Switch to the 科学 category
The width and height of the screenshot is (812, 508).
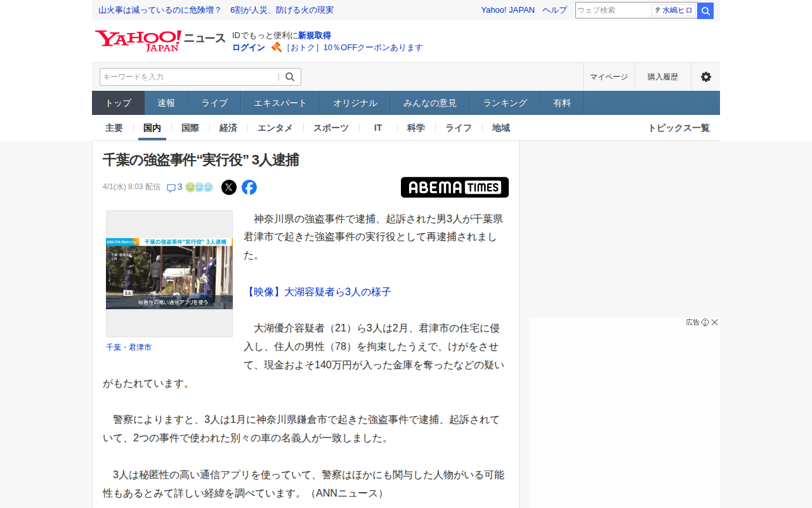(x=416, y=128)
